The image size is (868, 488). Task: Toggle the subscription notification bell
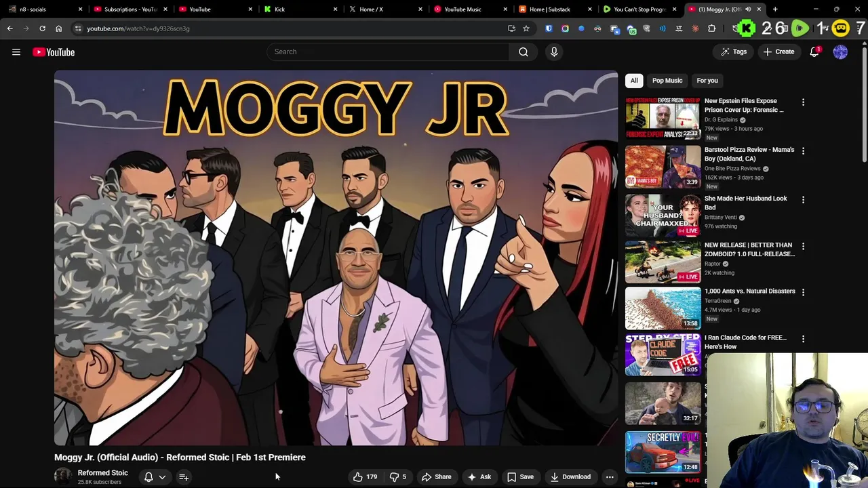(x=149, y=477)
